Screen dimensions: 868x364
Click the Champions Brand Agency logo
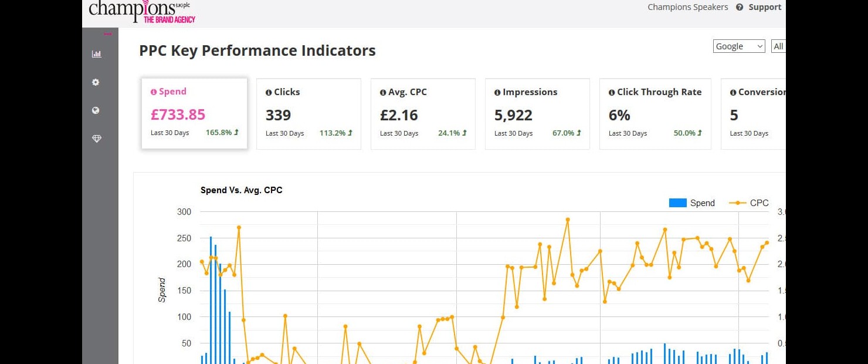pos(142,12)
